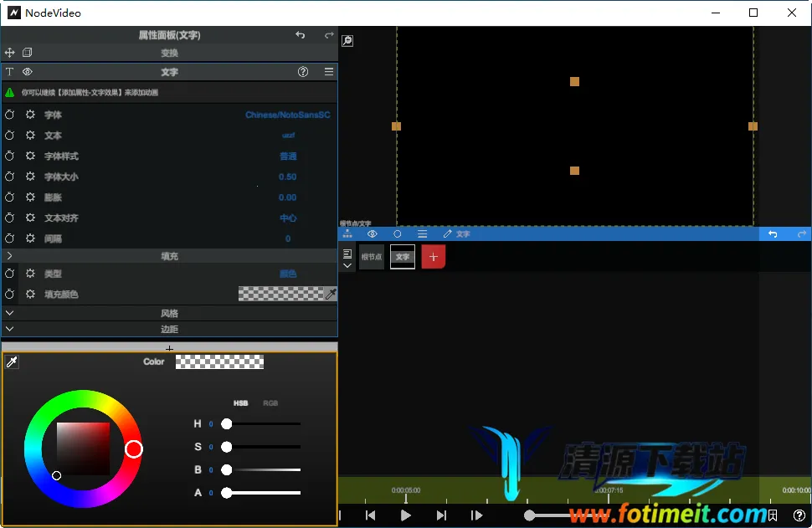
Task: Click the stopwatch keyframe icon for 字体大小
Action: (x=10, y=177)
